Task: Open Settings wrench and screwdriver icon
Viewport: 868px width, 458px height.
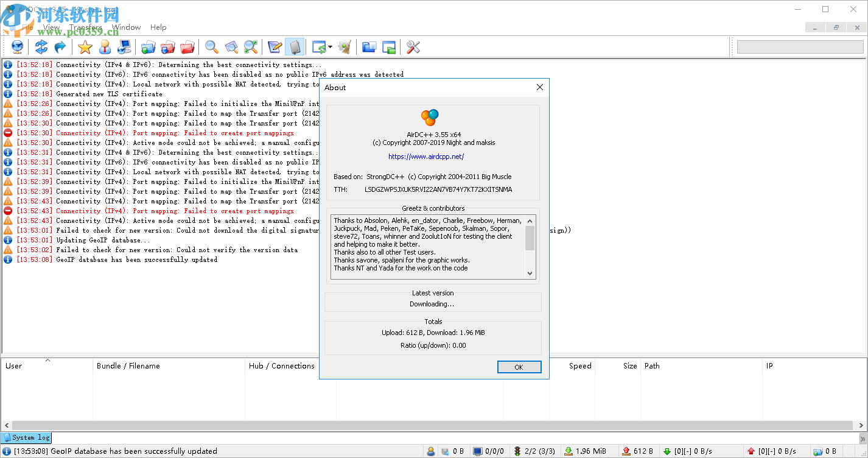Action: [413, 47]
